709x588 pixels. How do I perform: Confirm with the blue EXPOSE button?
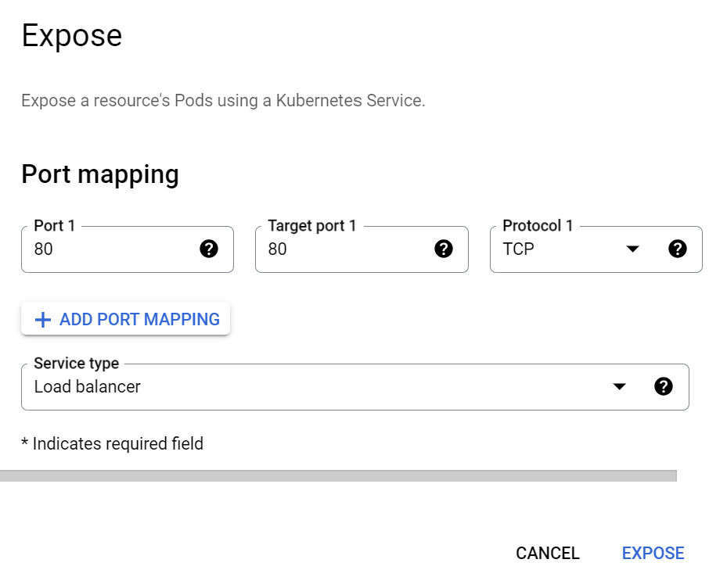653,553
